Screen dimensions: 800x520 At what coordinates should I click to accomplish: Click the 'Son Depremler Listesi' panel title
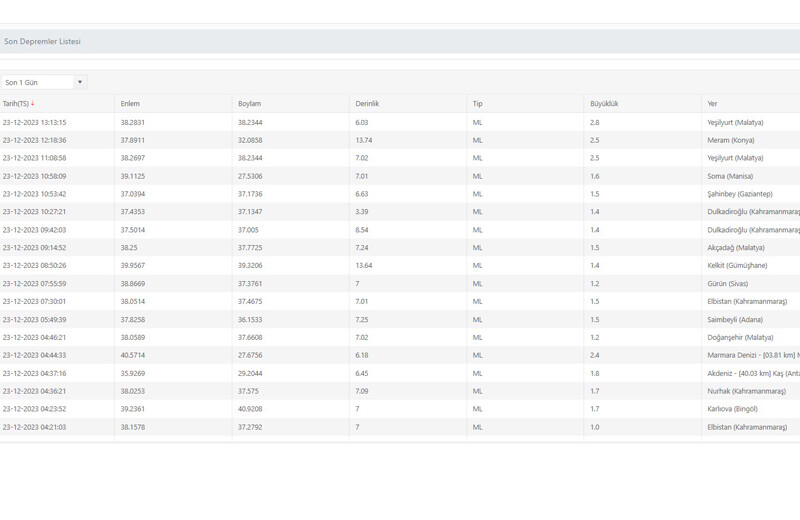[x=42, y=42]
